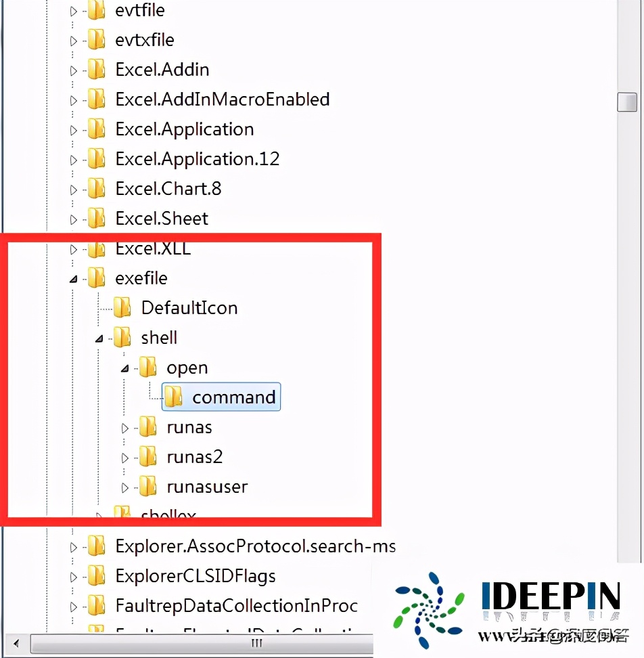Image resolution: width=644 pixels, height=658 pixels.
Task: Select the ExplorerCLSIDFlags label
Action: point(195,577)
